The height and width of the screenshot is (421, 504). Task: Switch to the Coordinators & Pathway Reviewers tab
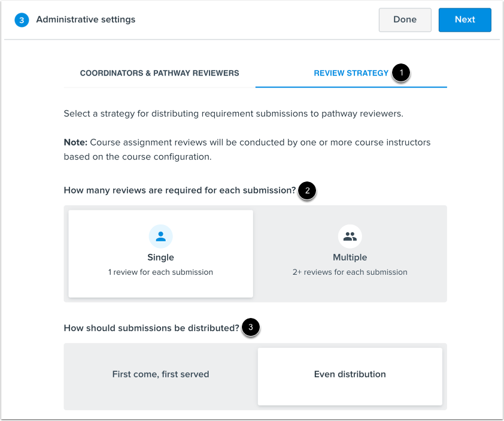coord(159,73)
